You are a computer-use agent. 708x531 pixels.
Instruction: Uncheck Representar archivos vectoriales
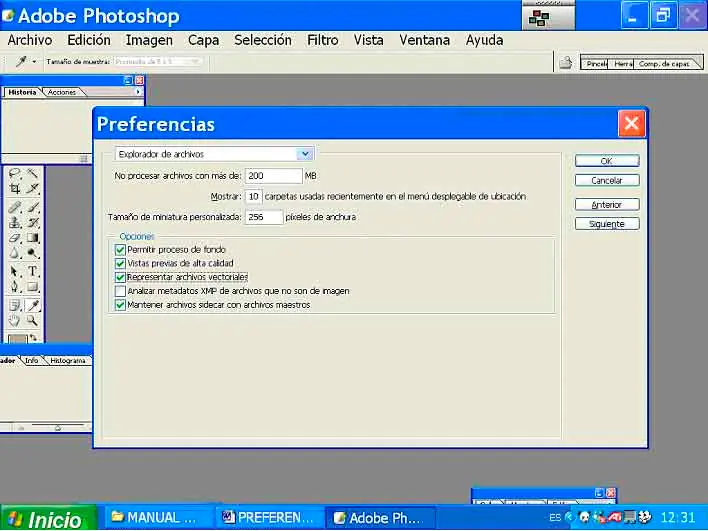120,277
